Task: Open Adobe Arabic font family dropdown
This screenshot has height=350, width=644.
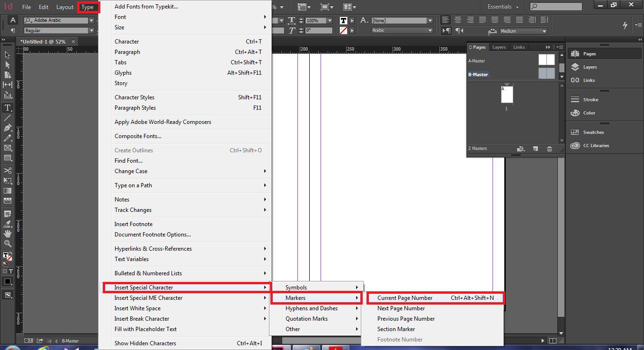Action: coord(59,20)
